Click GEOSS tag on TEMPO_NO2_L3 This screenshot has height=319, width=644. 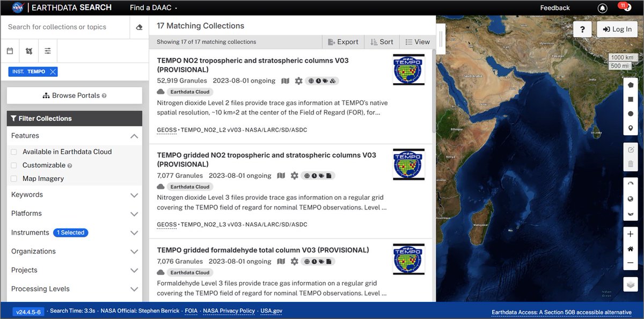(x=167, y=224)
